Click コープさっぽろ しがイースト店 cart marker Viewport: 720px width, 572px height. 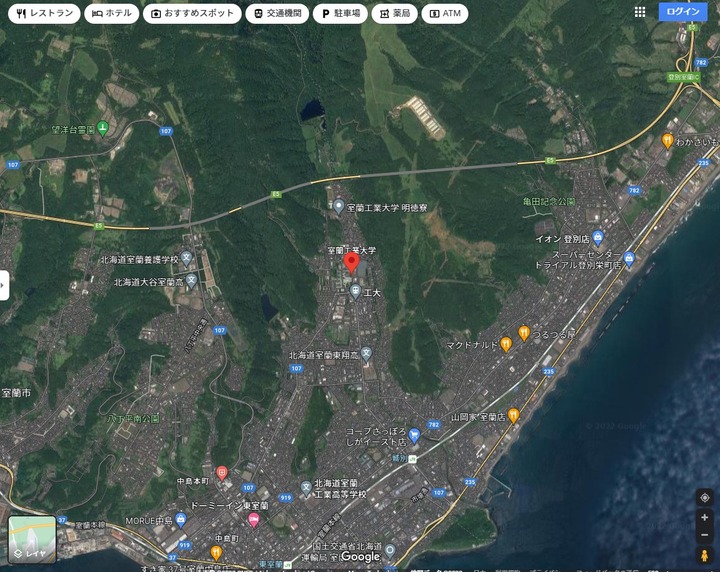tap(414, 435)
